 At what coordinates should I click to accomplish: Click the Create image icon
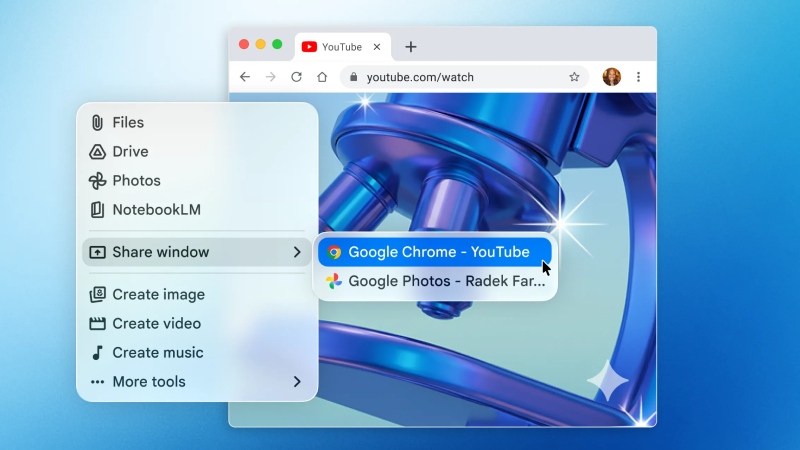click(97, 294)
